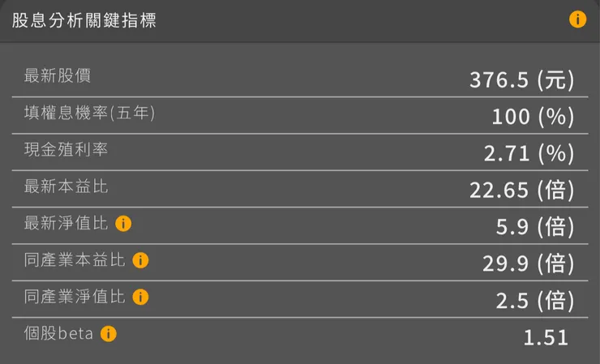Click the info icon beside 個股beta
Viewport: 600px width, 364px height.
(109, 333)
